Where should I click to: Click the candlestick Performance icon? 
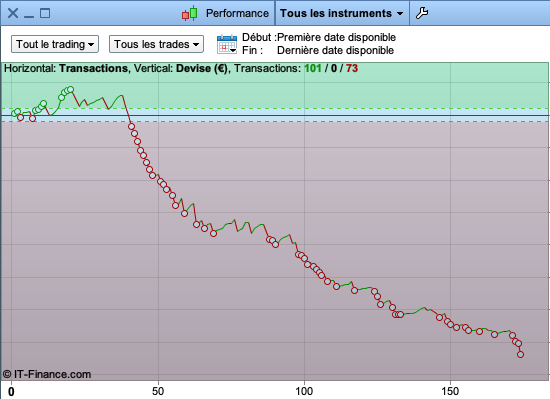tap(190, 13)
